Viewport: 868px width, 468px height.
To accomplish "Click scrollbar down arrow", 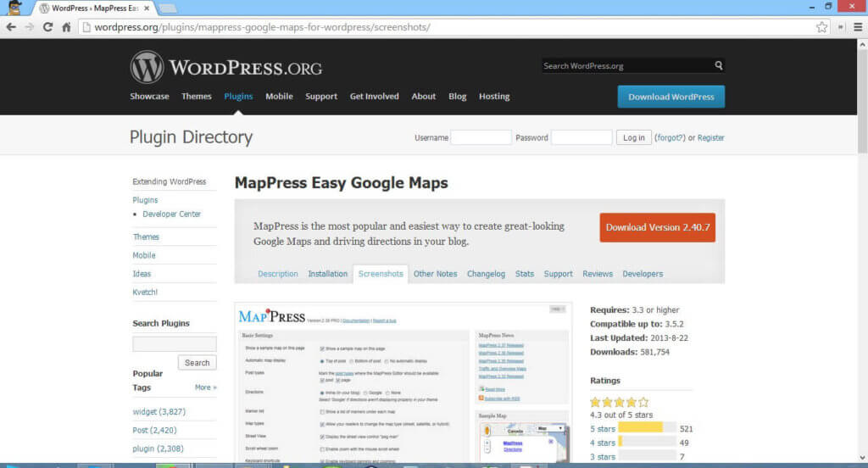I will (x=862, y=458).
